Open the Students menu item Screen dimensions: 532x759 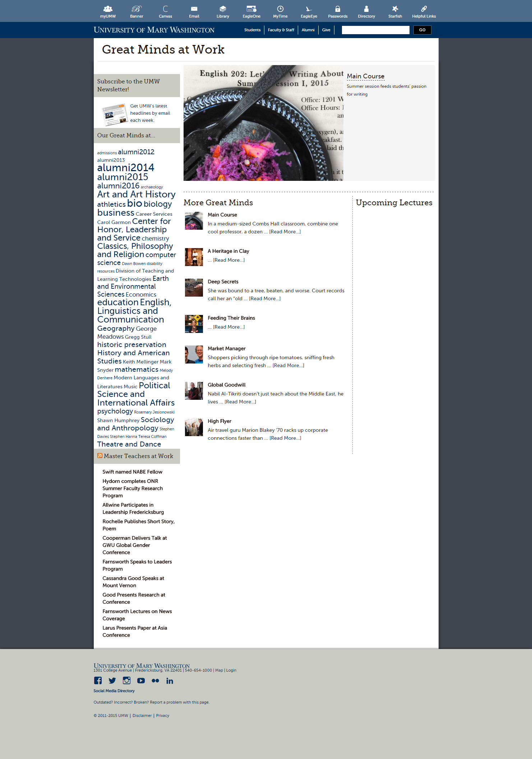tap(252, 30)
